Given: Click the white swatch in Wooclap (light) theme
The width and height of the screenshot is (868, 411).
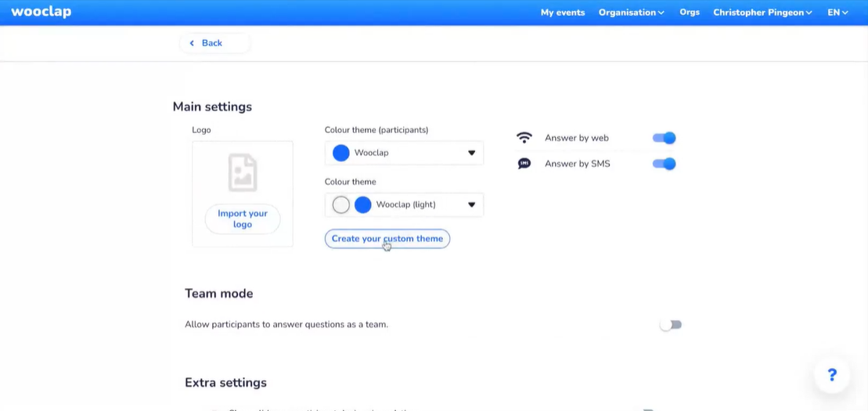Looking at the screenshot, I should (x=341, y=205).
